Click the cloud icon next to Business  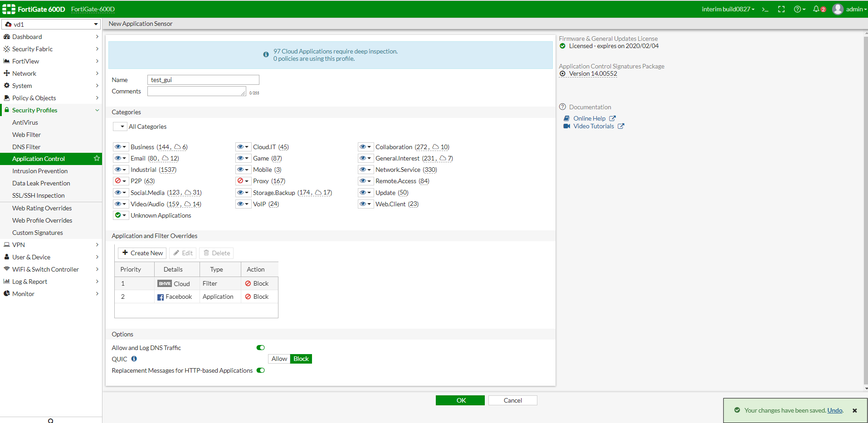point(178,147)
